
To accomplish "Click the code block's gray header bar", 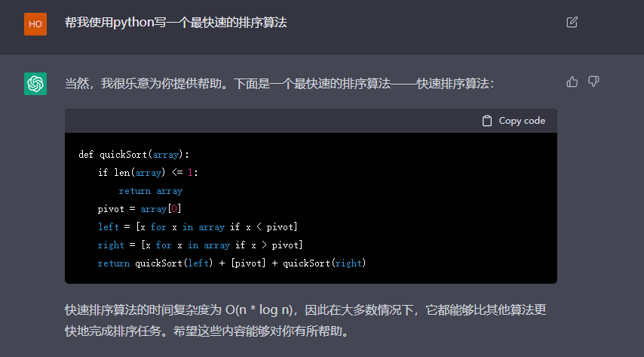I will tap(271, 121).
